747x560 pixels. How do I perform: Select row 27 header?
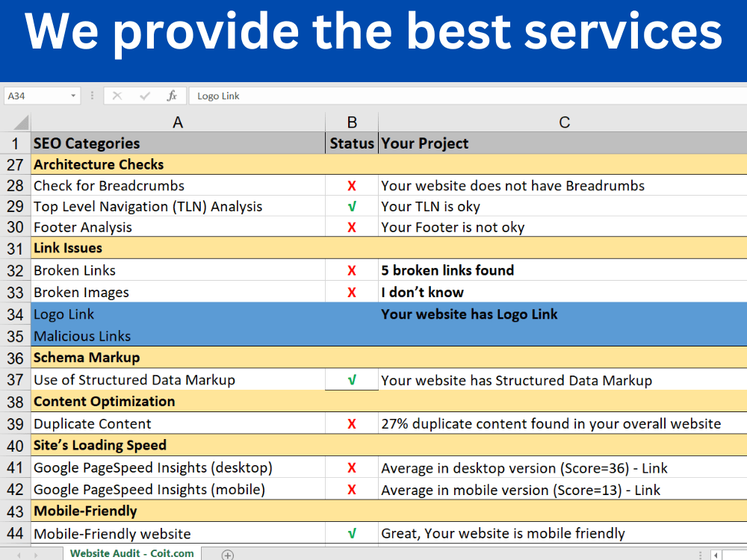[x=15, y=165]
